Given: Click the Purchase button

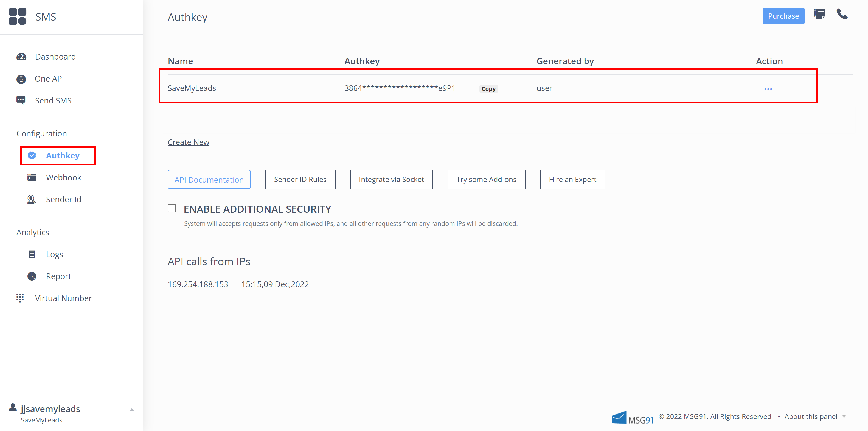Looking at the screenshot, I should pos(783,16).
